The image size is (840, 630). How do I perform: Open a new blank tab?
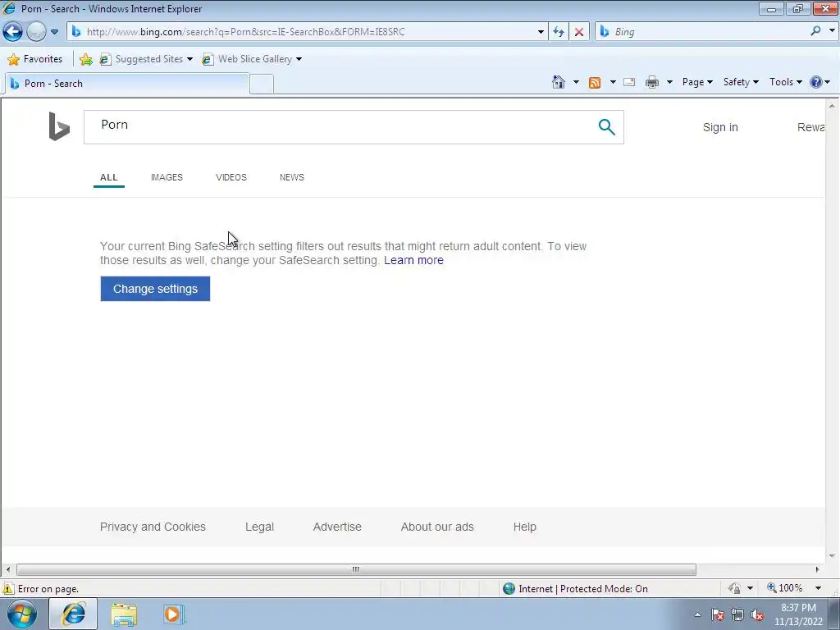262,84
